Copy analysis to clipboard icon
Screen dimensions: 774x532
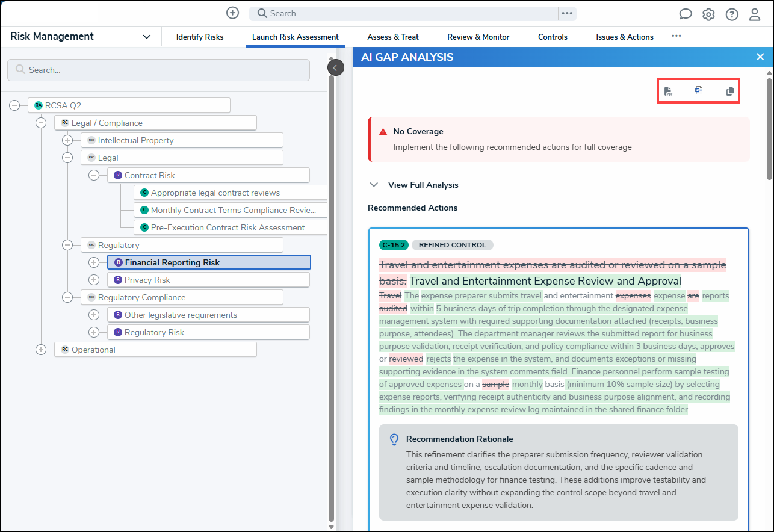(x=730, y=91)
